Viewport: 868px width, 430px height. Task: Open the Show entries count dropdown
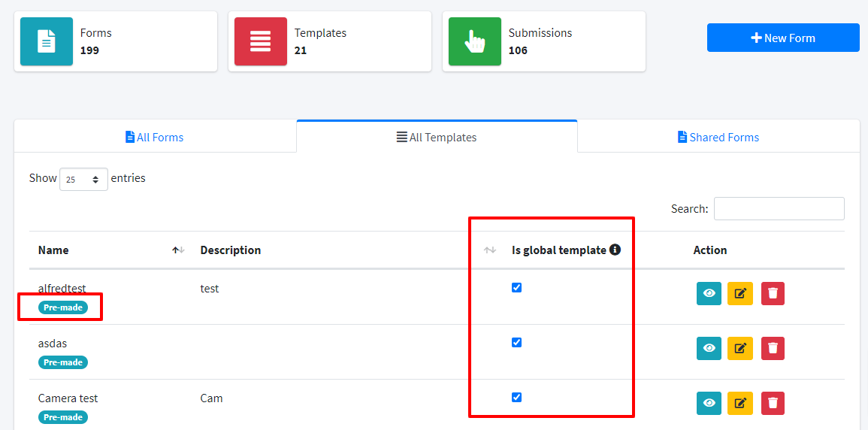tap(83, 180)
